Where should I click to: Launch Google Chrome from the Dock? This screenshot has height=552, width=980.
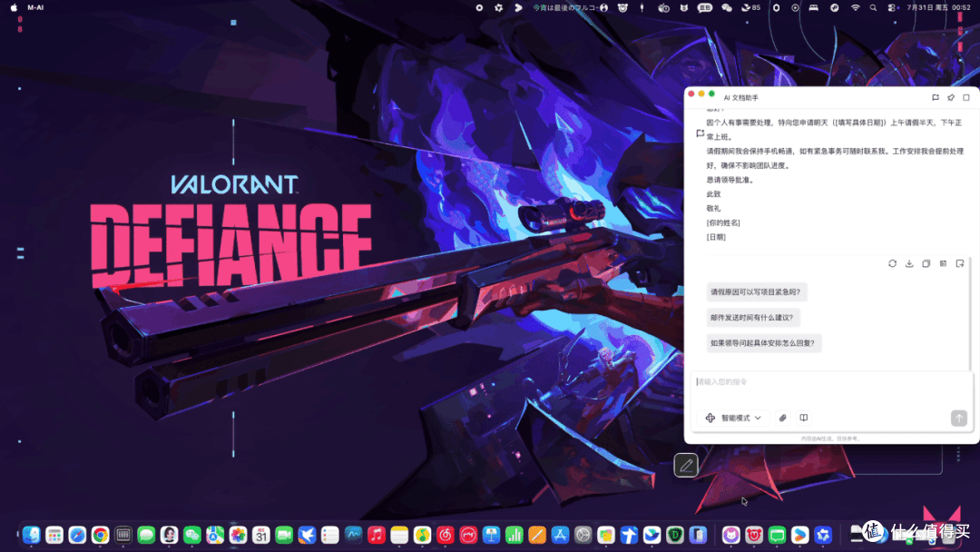point(100,535)
